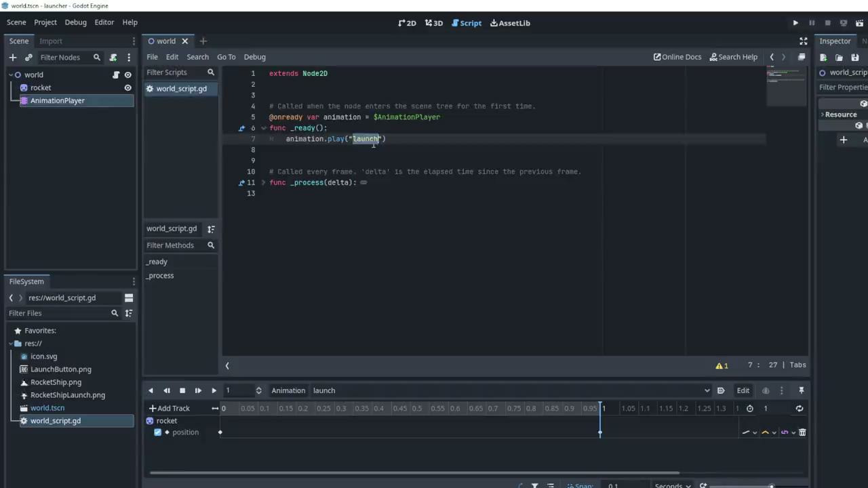This screenshot has height=488, width=868.
Task: Click the Add Child Node plus icon
Action: [12, 57]
